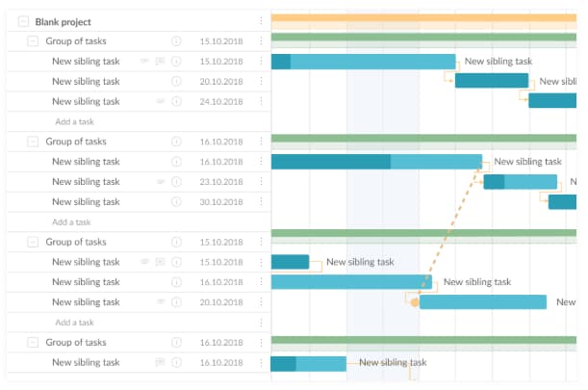588x390 pixels.
Task: Open three-dot options for the 23.10.2018 task
Action: click(x=261, y=182)
